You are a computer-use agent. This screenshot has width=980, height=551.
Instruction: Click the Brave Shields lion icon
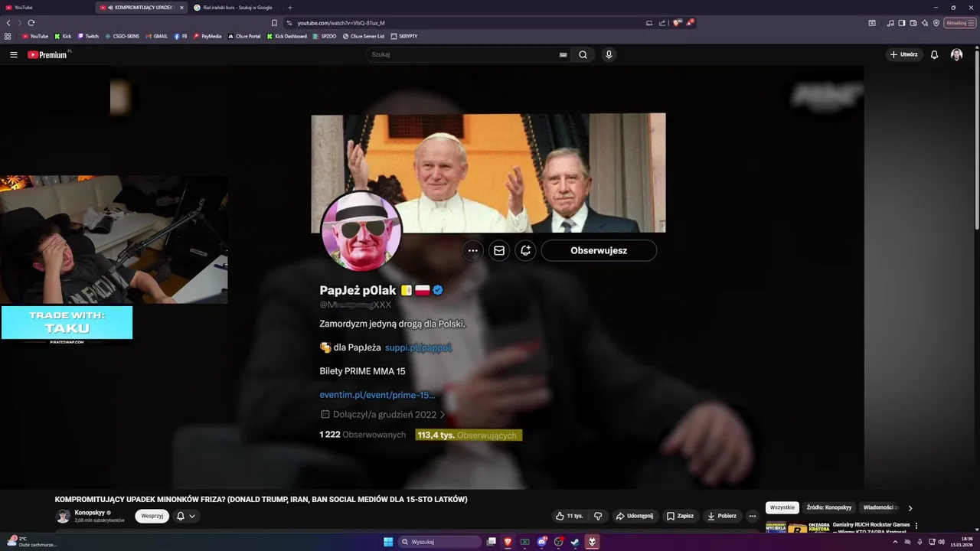click(677, 23)
